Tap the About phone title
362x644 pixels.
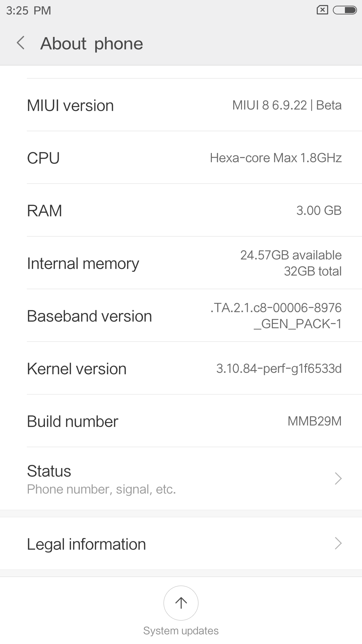92,44
